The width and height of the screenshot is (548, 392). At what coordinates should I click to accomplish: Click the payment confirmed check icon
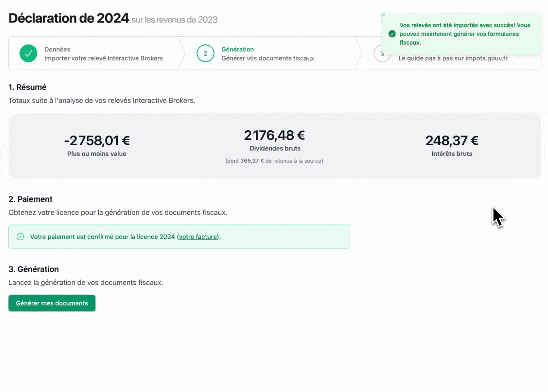[x=21, y=237]
